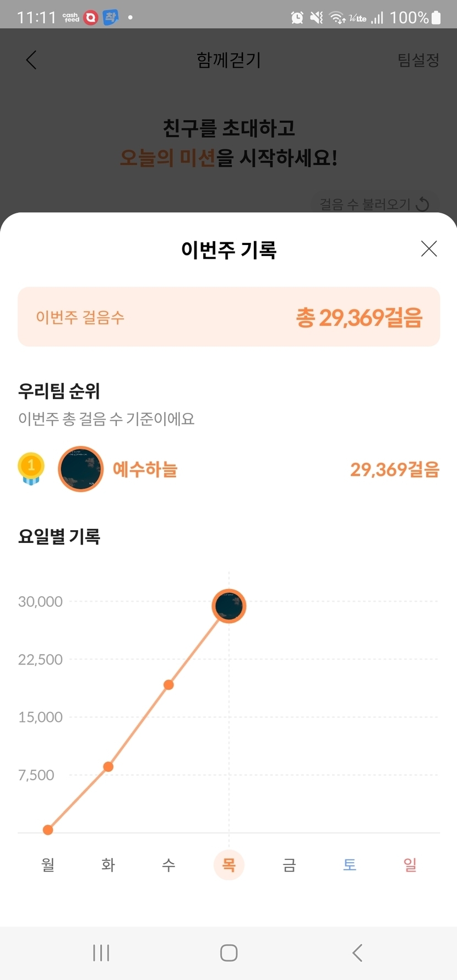This screenshot has width=457, height=980.
Task: Tap the 이번주 걸음수 total banner
Action: [x=228, y=317]
